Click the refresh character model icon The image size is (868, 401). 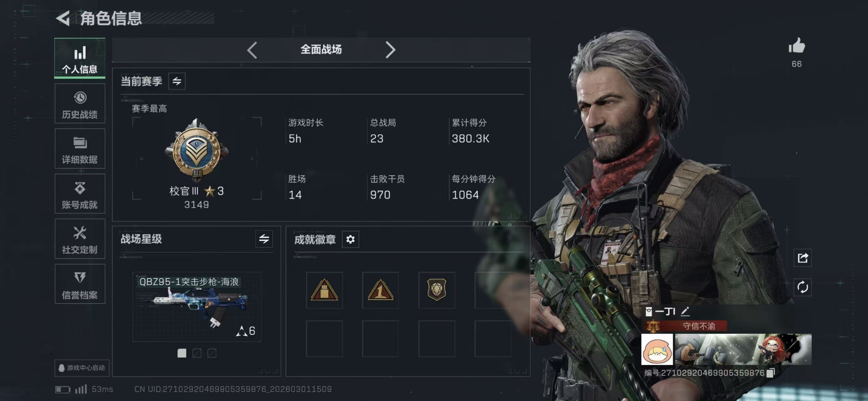(x=803, y=287)
